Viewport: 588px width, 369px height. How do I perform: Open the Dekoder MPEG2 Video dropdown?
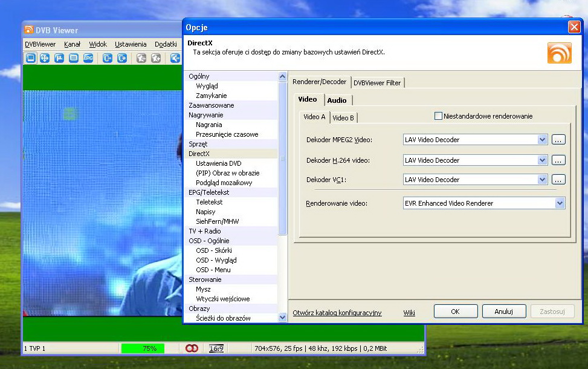tap(541, 140)
